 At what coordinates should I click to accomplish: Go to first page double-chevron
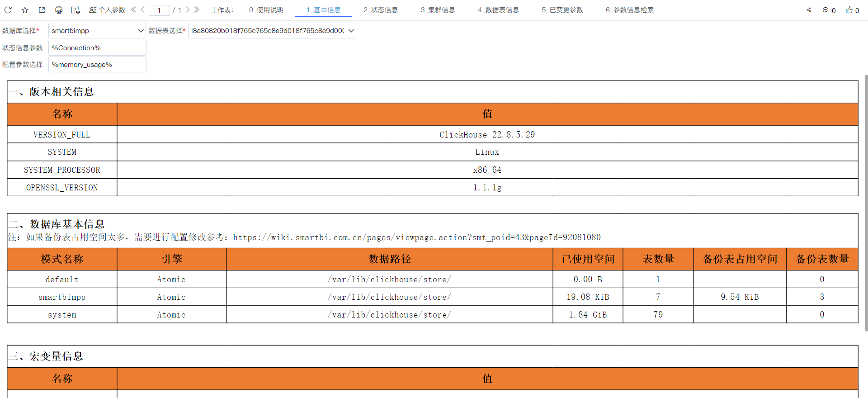[133, 9]
